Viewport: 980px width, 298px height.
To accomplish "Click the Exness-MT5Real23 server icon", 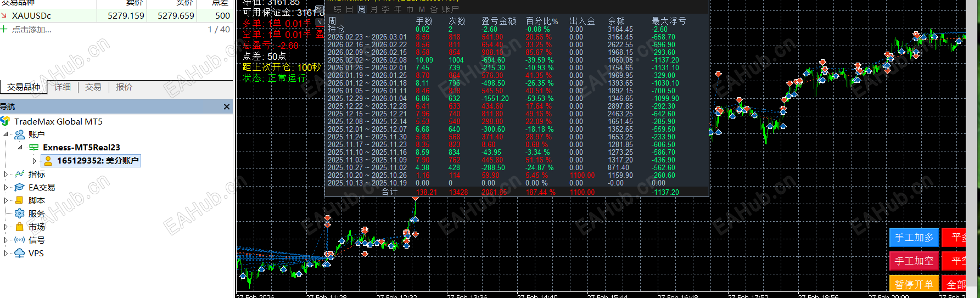I will pos(34,148).
